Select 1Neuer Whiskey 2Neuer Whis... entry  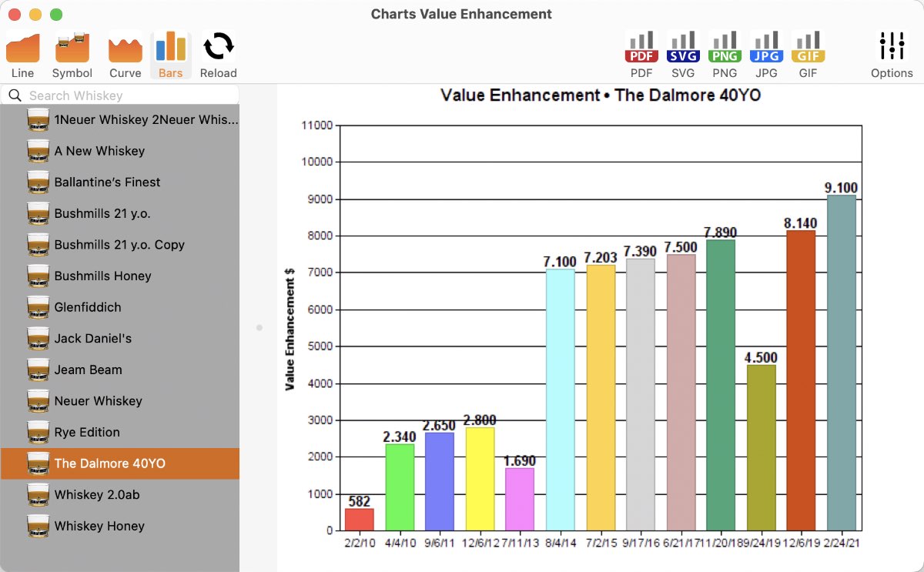pos(120,120)
